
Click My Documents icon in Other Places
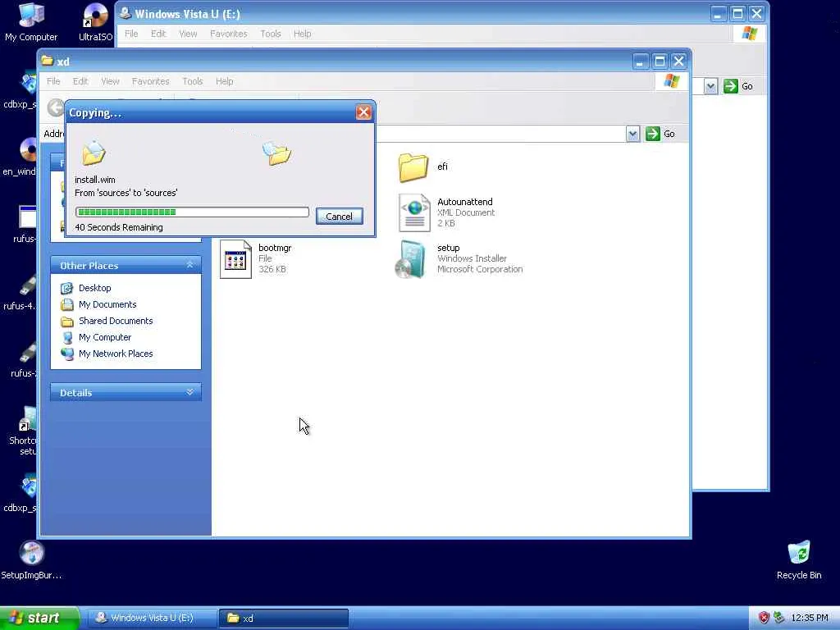click(67, 305)
